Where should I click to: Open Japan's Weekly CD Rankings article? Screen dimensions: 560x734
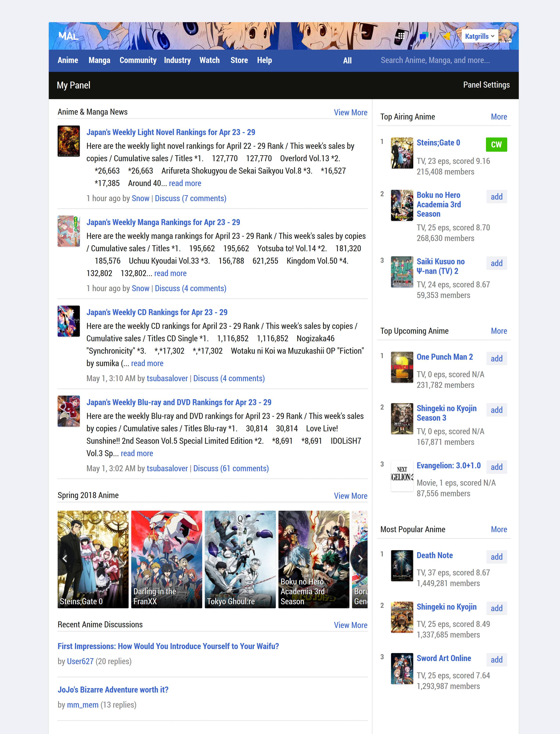157,312
